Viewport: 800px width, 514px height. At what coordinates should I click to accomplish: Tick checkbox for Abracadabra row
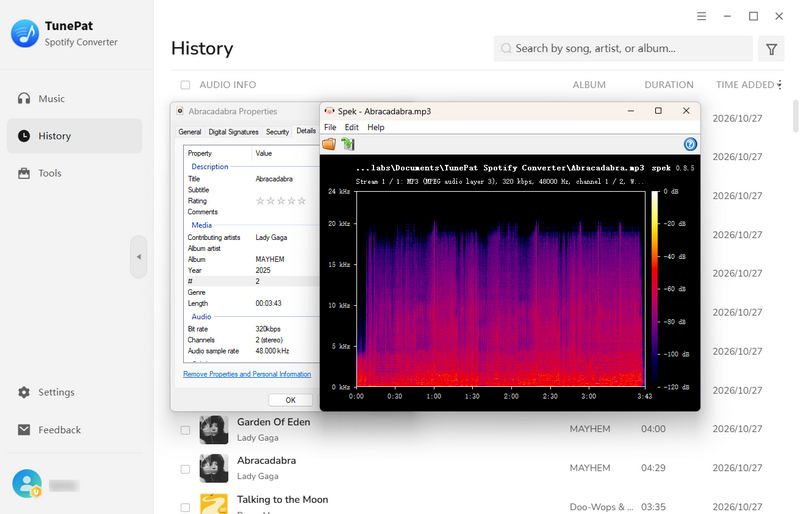185,469
